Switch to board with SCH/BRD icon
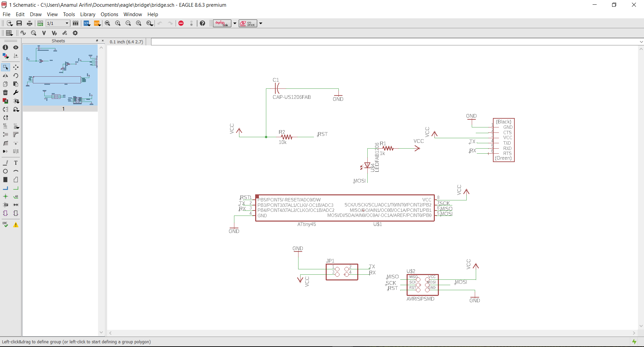 point(40,23)
